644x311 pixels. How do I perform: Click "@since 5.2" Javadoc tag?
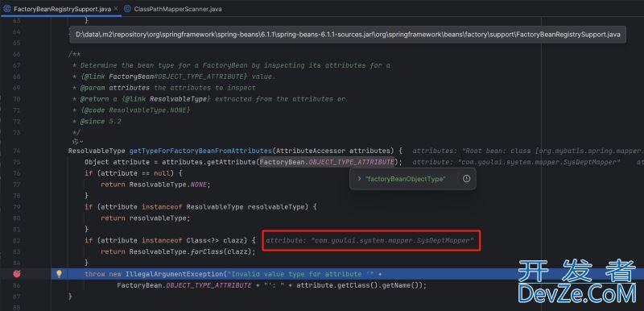[101, 121]
